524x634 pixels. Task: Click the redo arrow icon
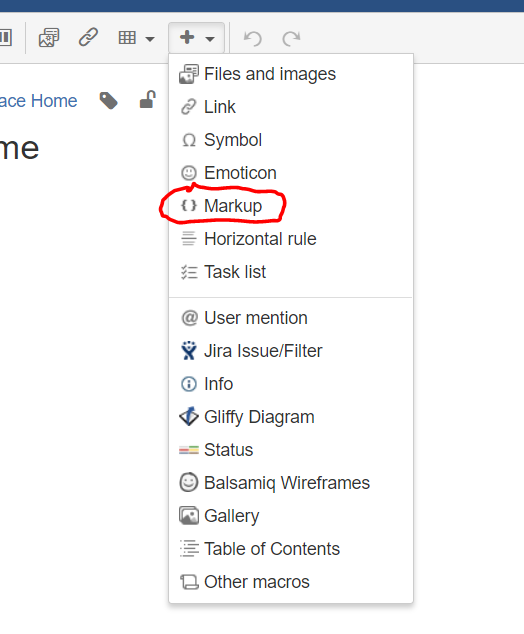[291, 38]
